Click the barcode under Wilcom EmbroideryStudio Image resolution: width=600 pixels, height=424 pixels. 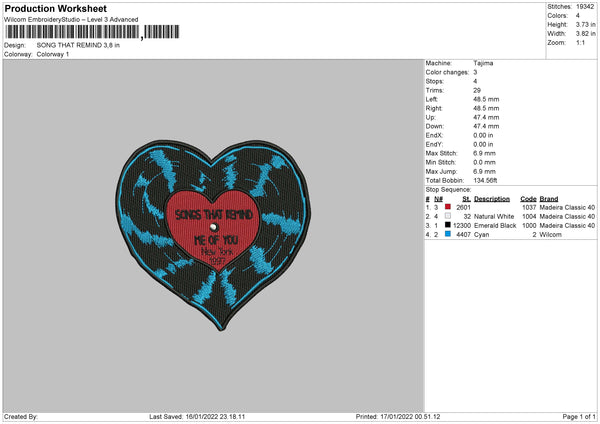tap(92, 32)
